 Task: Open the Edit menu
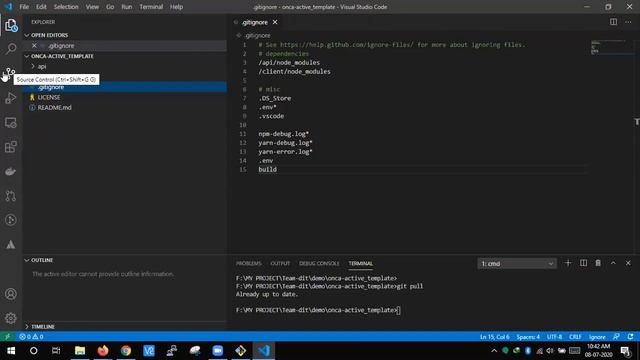pos(41,7)
